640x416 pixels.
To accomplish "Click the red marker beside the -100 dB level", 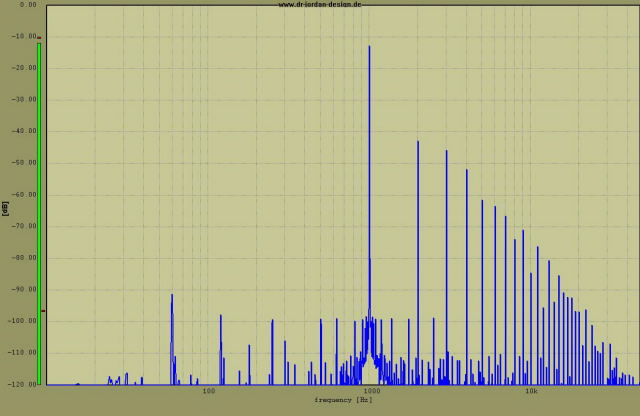I will 42,311.
